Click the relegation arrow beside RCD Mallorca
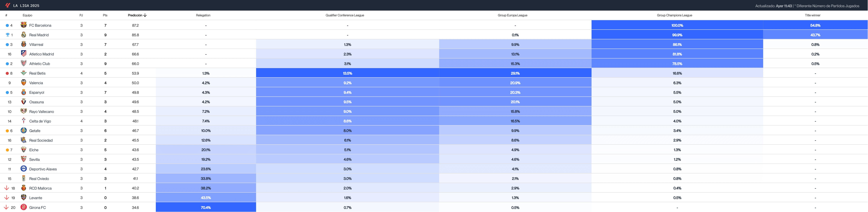This screenshot has height=212, width=868. coord(7,188)
